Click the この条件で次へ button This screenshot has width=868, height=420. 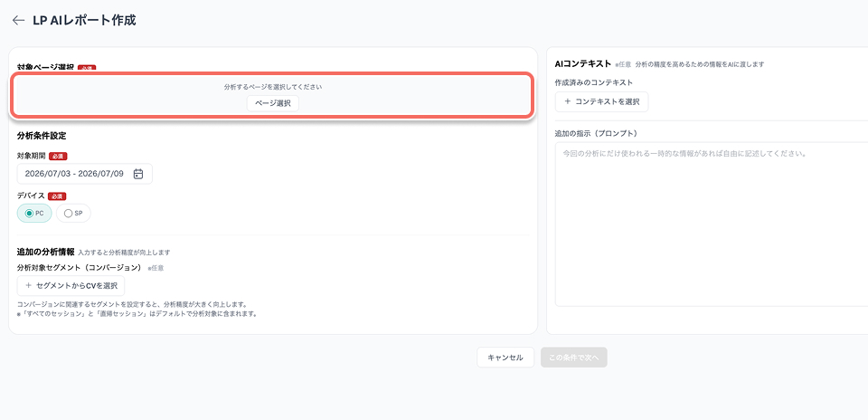pyautogui.click(x=574, y=358)
